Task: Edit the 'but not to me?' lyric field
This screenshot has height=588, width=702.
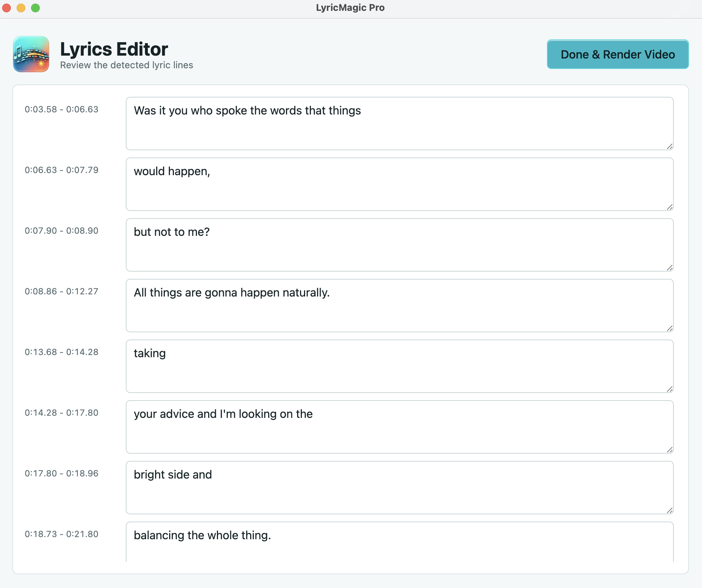Action: 399,245
